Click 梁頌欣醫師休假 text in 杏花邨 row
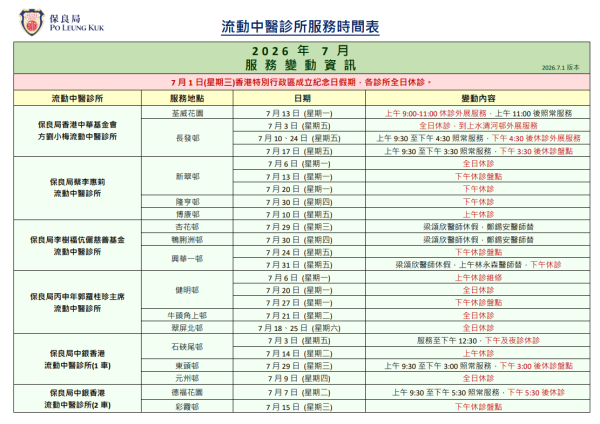This screenshot has height=424, width=600. (451, 227)
